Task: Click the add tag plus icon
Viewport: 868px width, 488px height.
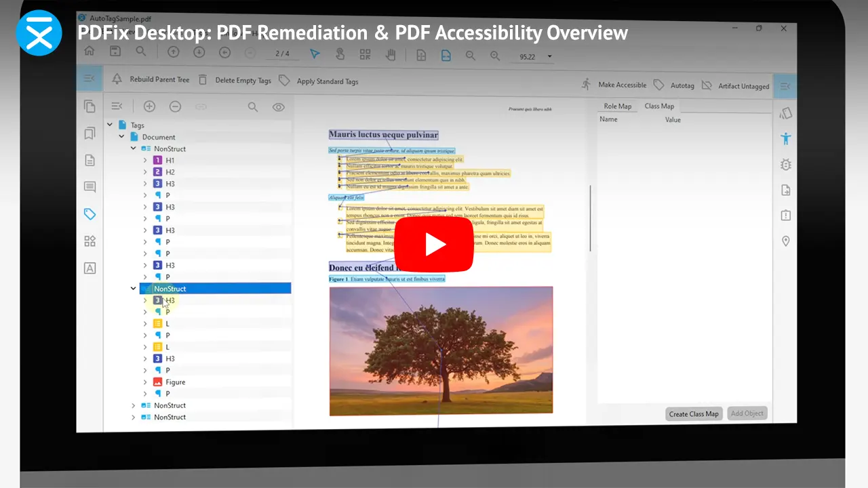Action: 149,106
